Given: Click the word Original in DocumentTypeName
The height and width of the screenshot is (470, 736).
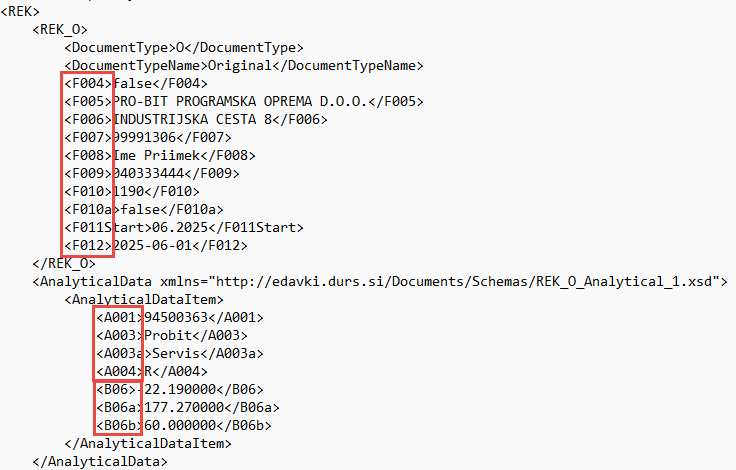Looking at the screenshot, I should [239, 66].
